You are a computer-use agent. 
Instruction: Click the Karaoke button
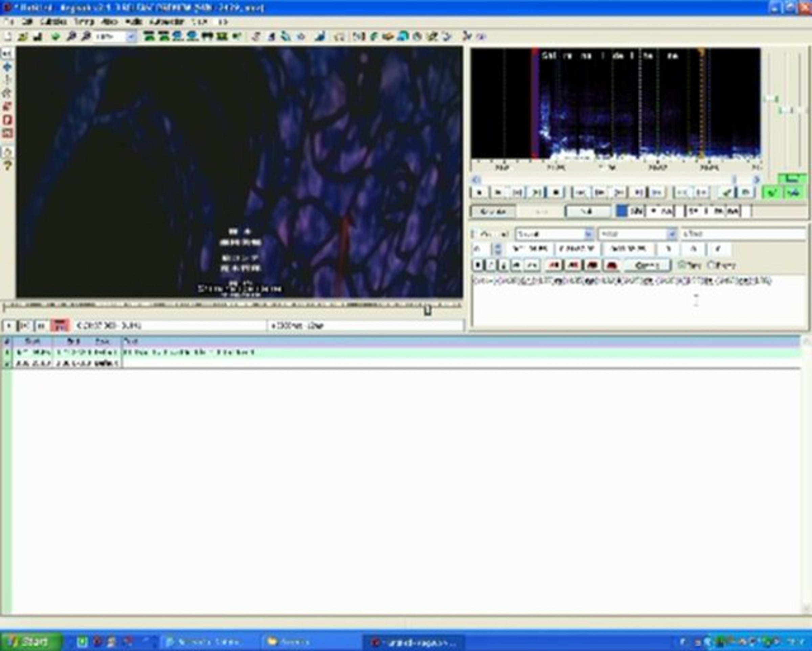(x=493, y=212)
